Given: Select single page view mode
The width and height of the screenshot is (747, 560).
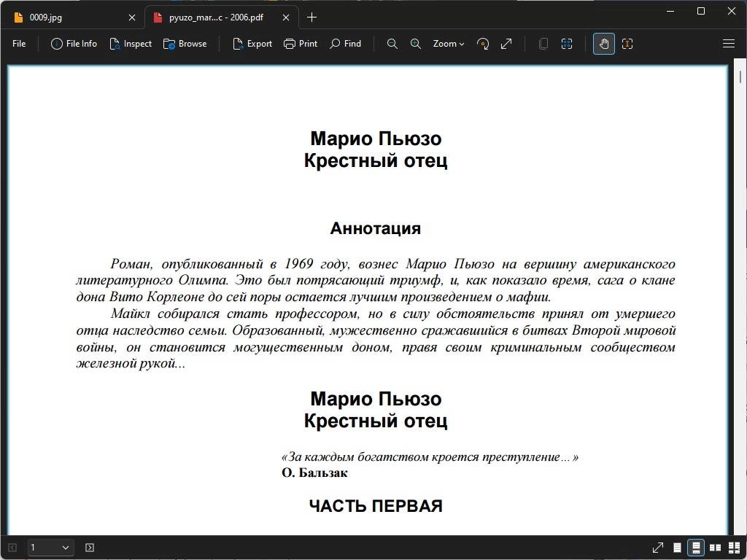Looking at the screenshot, I should pos(677,548).
